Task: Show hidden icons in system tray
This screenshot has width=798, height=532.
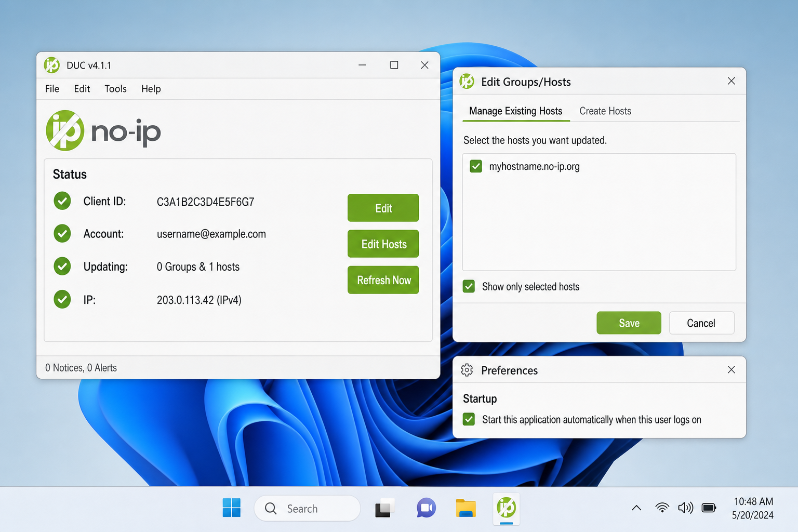Action: 636,508
